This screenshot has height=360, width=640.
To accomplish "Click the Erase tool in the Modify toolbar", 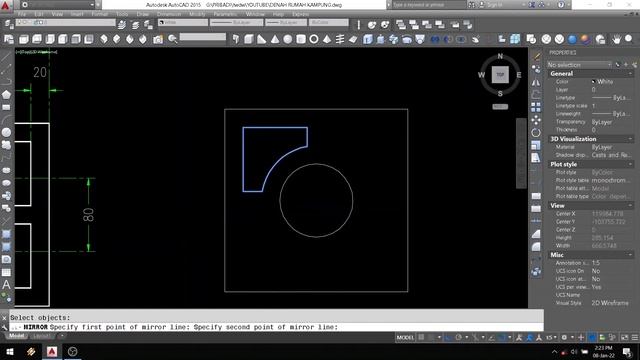I will [536, 57].
